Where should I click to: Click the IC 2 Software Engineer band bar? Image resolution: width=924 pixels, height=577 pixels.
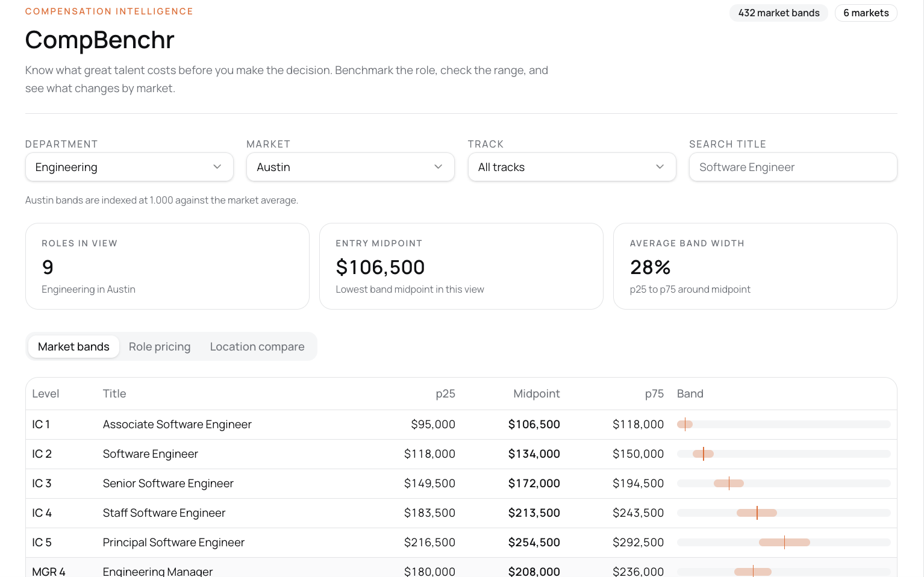[784, 454]
